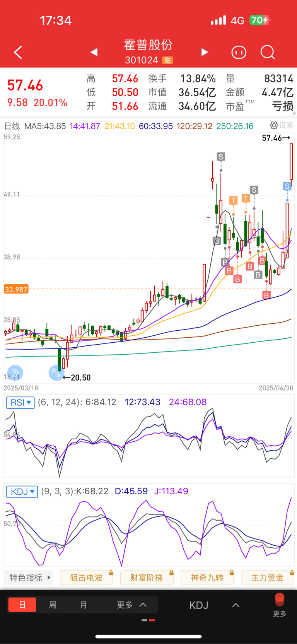Switch to previous stock with left triangle
Screen dimensions: 297x644
[x=94, y=52]
